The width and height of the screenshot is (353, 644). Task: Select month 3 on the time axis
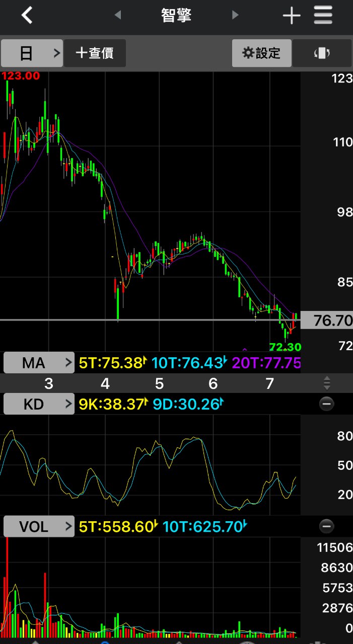(x=48, y=384)
